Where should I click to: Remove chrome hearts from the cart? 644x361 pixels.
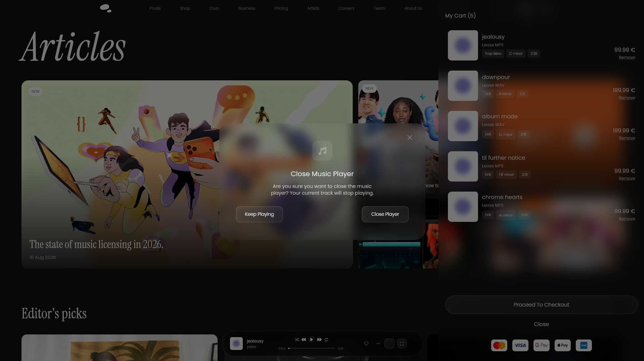click(627, 219)
